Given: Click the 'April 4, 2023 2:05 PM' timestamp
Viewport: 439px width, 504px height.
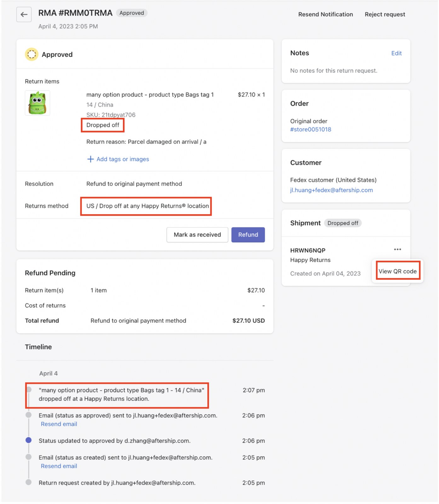Looking at the screenshot, I should click(x=68, y=26).
